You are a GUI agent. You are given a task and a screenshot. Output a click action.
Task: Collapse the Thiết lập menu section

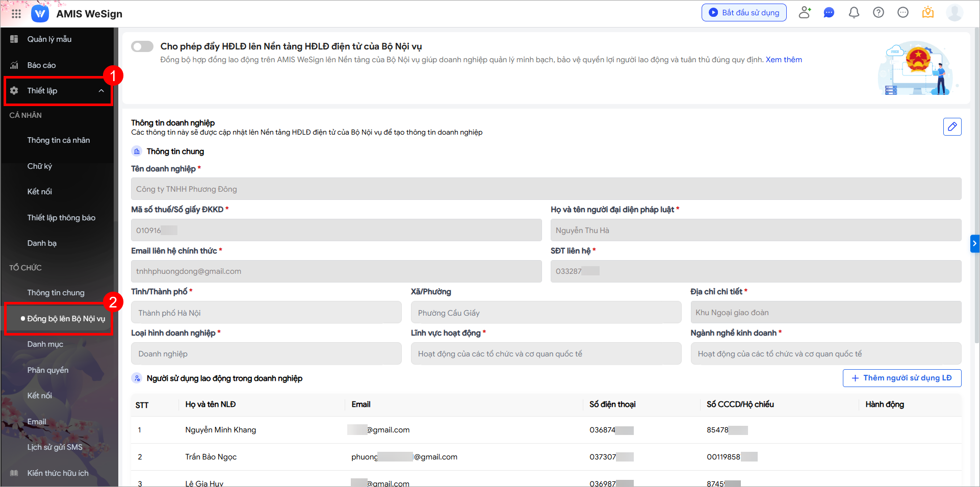[101, 91]
